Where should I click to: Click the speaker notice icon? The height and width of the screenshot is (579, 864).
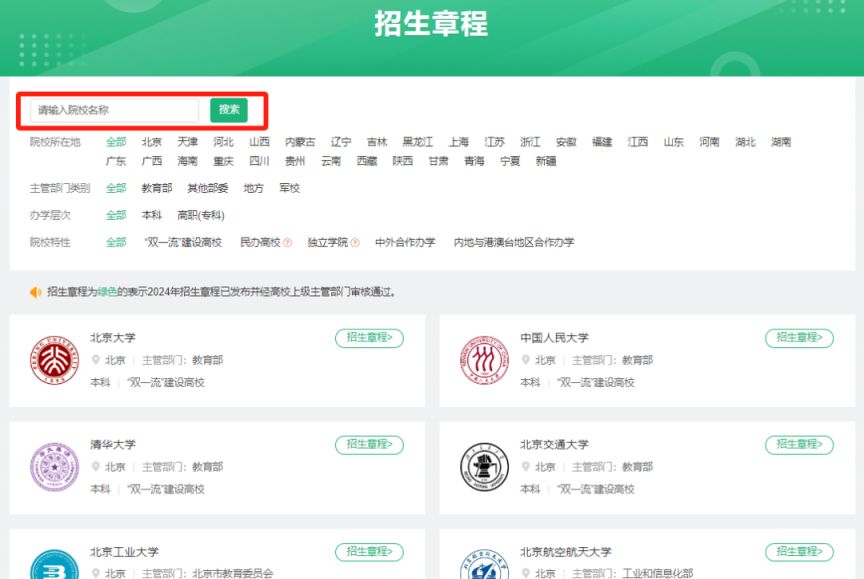click(x=36, y=292)
